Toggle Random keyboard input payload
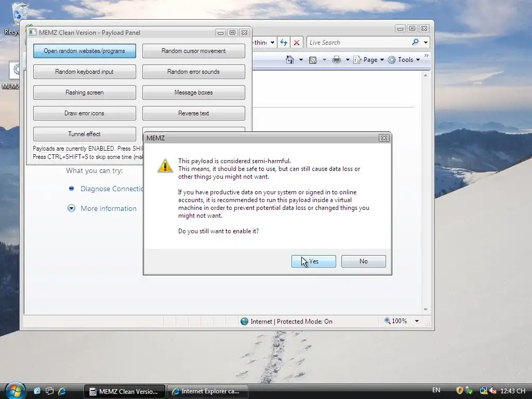Image resolution: width=532 pixels, height=399 pixels. (85, 72)
